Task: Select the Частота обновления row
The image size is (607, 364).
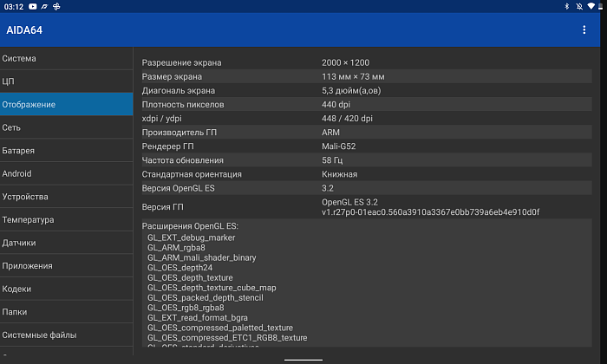Action: tap(366, 160)
